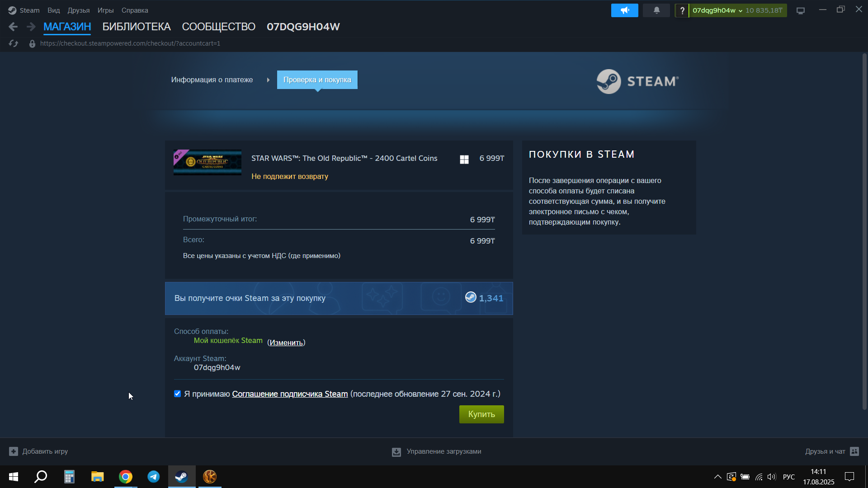Uncheck the Steam subscriber agreement checkbox

(x=178, y=394)
